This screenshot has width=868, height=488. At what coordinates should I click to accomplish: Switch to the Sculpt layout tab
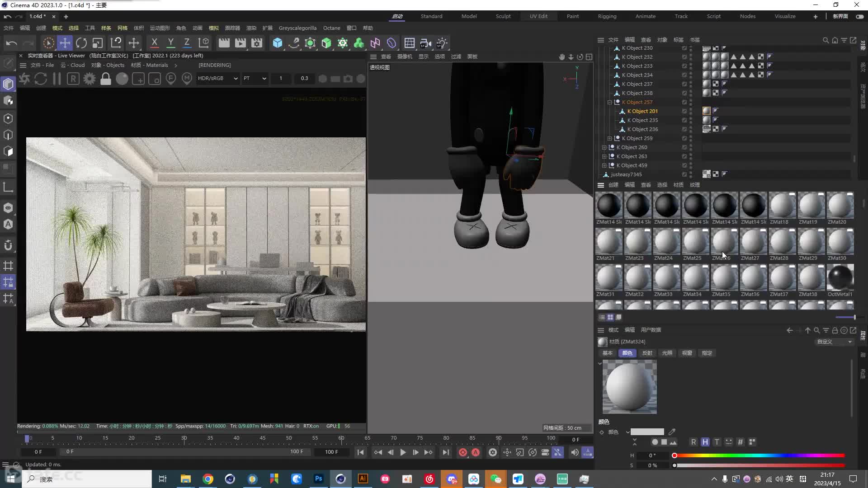(503, 16)
